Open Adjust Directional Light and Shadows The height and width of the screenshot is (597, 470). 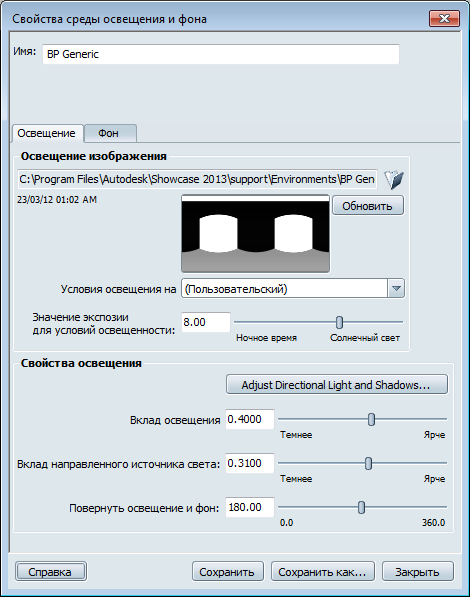pyautogui.click(x=337, y=385)
